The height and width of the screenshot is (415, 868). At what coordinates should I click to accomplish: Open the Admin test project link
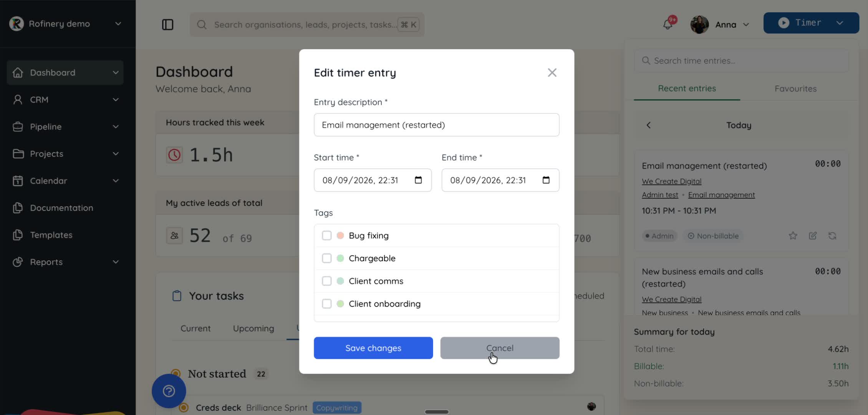[660, 195]
